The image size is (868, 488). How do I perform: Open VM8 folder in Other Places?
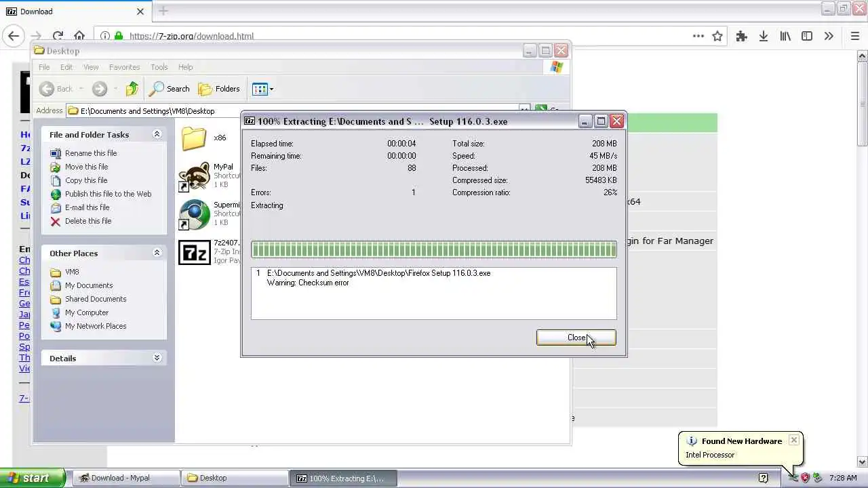click(x=72, y=272)
